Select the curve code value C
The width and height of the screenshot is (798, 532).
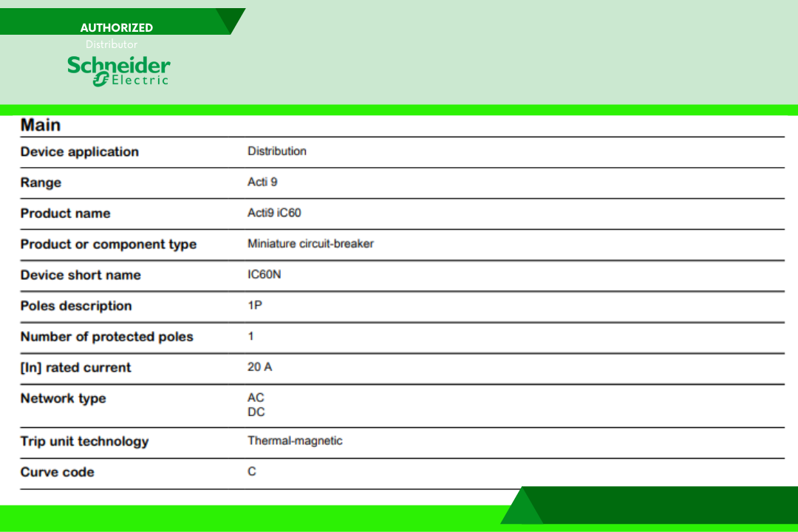click(x=252, y=472)
